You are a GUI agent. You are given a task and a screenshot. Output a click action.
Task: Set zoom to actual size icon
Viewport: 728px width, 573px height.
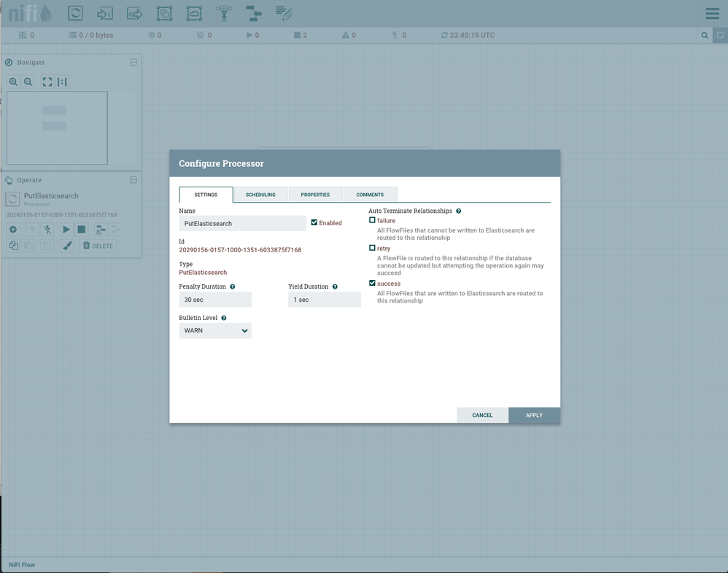click(x=62, y=82)
